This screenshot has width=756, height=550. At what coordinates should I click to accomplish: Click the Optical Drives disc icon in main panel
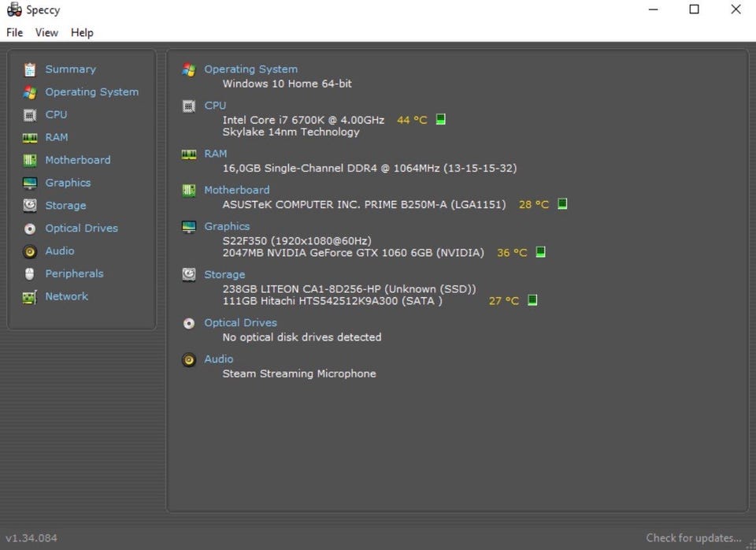[x=189, y=323]
